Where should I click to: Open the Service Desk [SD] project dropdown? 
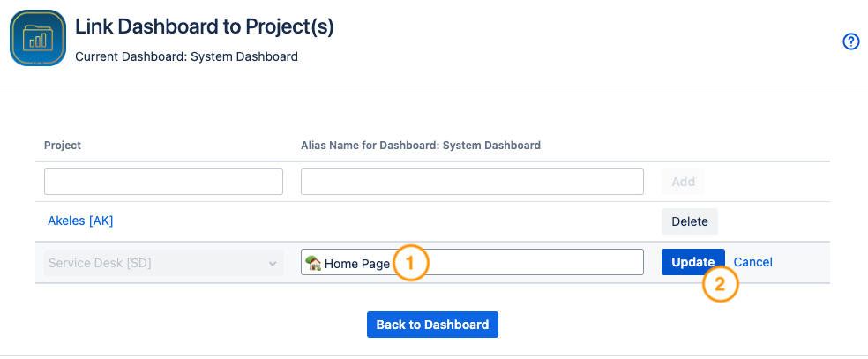click(x=163, y=263)
